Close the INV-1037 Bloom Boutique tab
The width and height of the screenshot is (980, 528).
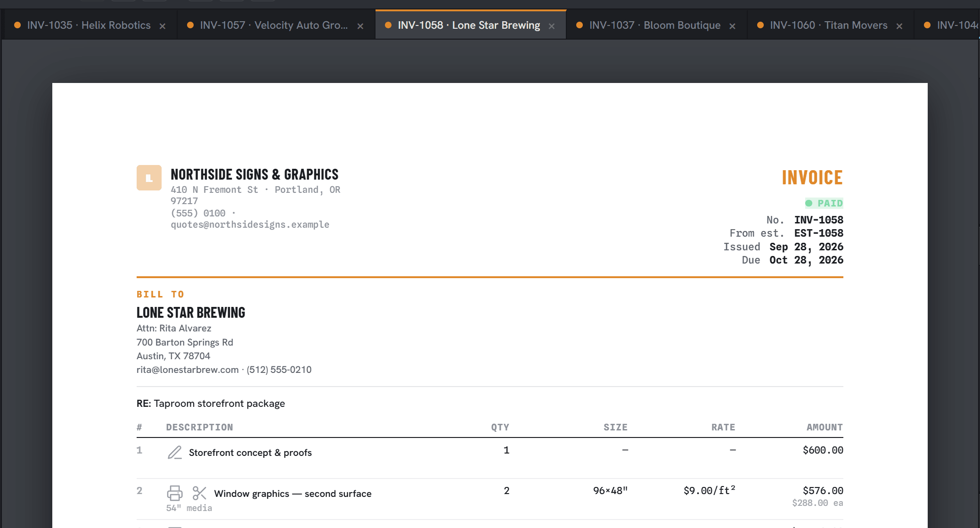[x=733, y=26]
